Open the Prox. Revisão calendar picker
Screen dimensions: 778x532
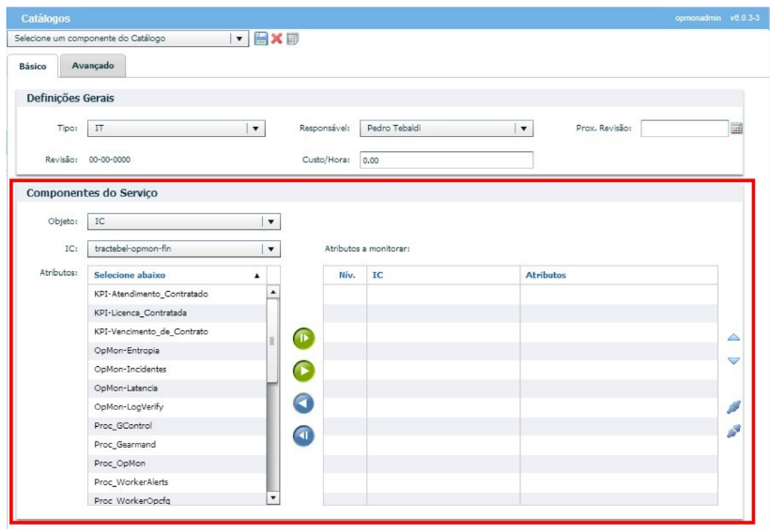[736, 129]
